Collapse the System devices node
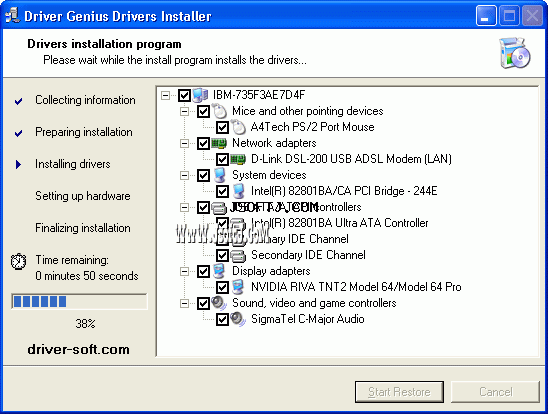The width and height of the screenshot is (548, 414). click(x=184, y=175)
